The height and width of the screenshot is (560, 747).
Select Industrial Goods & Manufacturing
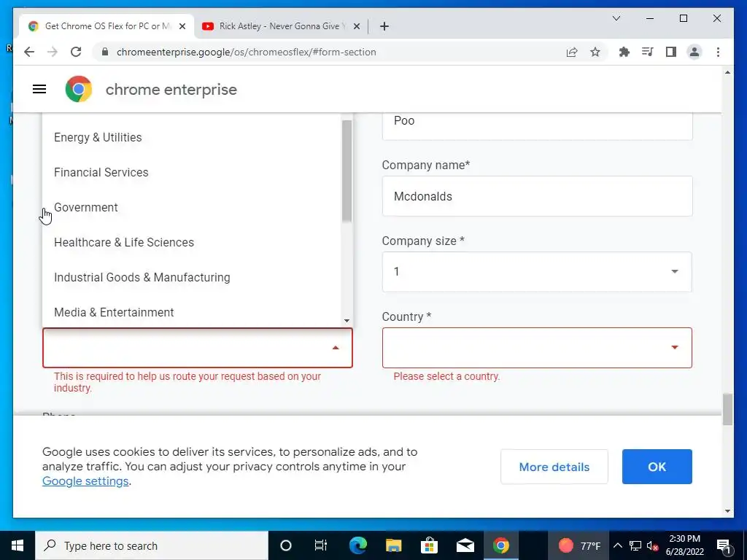192,277
